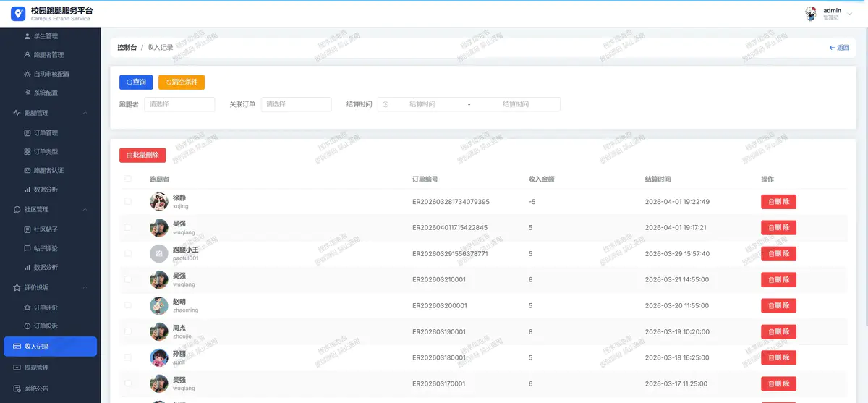
Task: Check the row checkbox for 周杰
Action: click(128, 331)
